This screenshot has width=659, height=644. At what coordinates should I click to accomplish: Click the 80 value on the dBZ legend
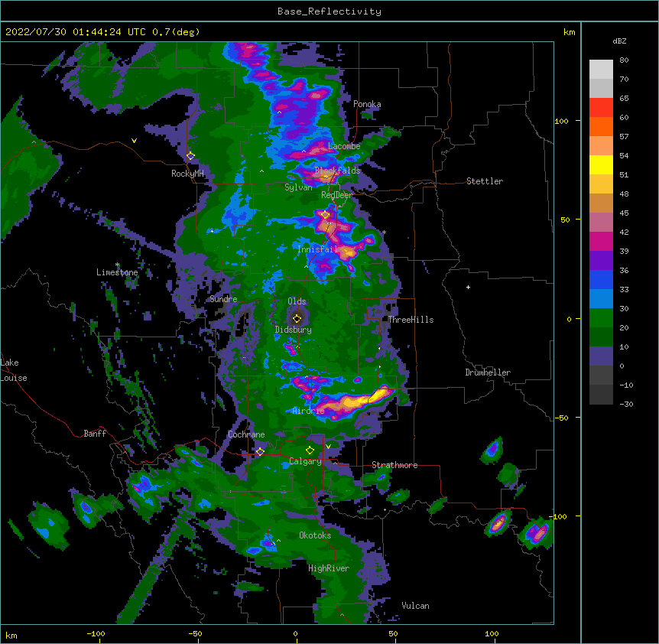(624, 60)
